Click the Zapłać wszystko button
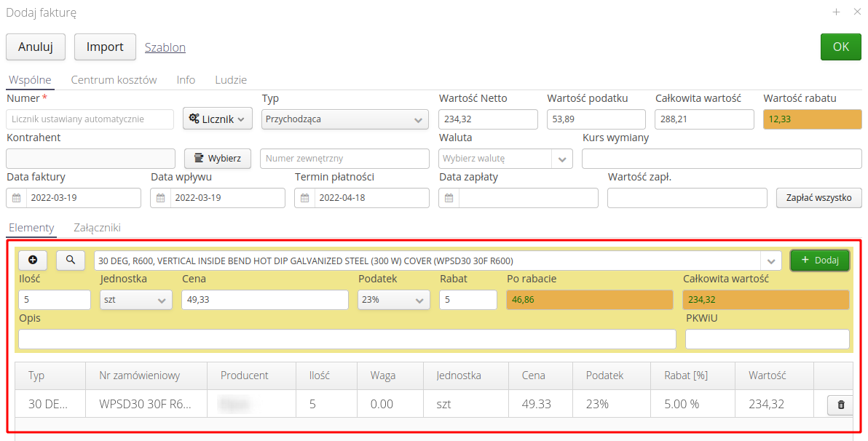This screenshot has height=441, width=868. 819,197
